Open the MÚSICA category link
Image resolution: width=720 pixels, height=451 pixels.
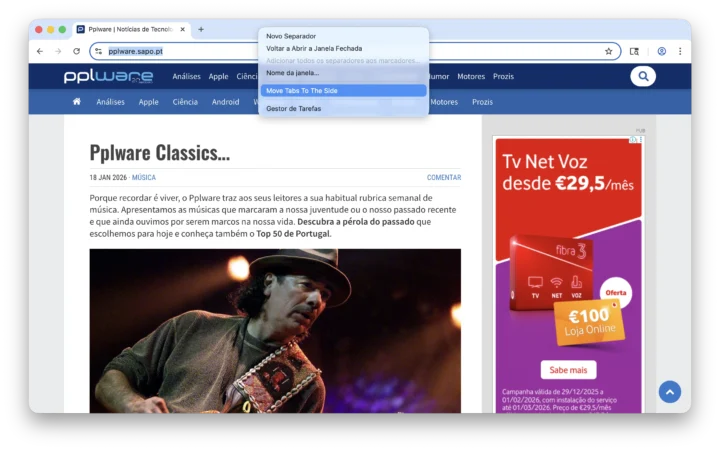click(x=144, y=177)
